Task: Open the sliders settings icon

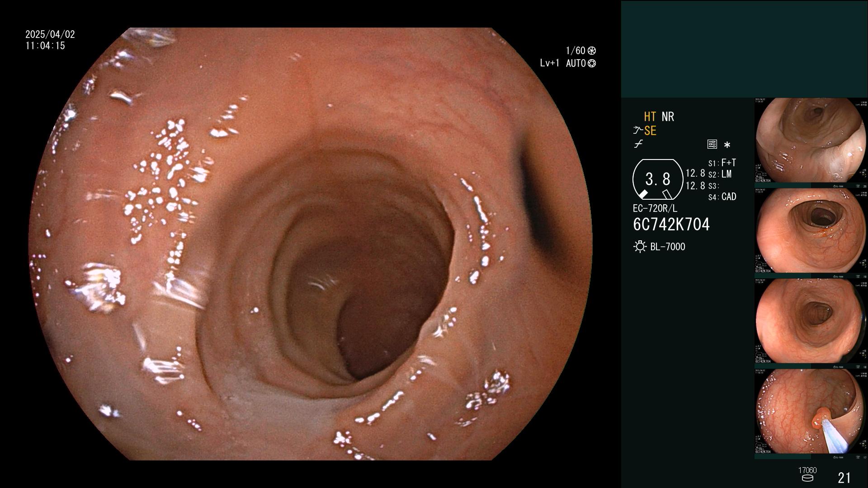Action: click(712, 145)
